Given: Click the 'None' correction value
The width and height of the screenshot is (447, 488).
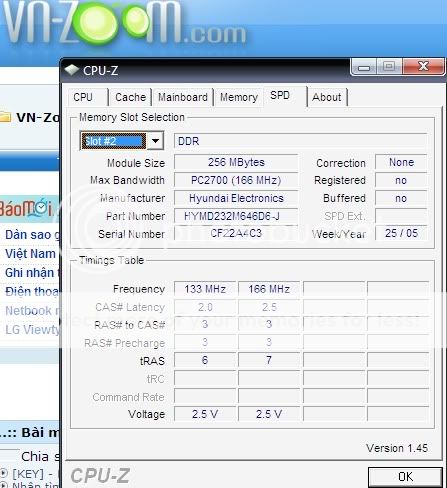Looking at the screenshot, I should 401,162.
